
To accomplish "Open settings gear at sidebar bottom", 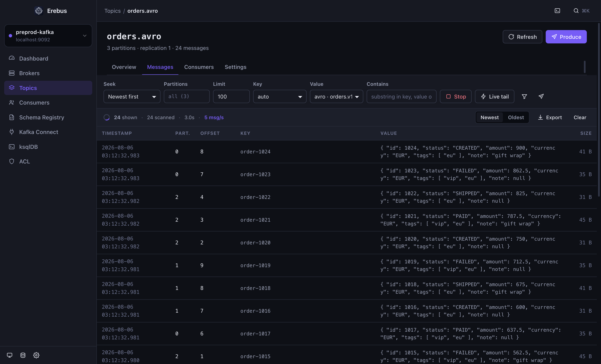I will click(36, 355).
